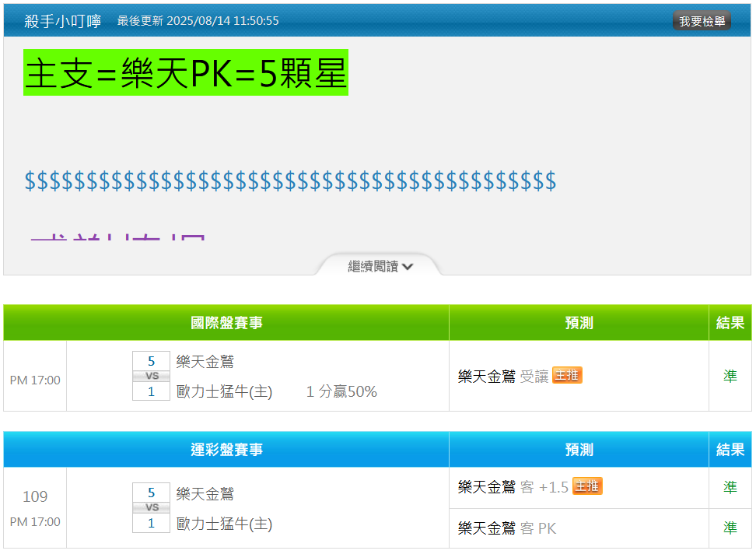This screenshot has height=554, width=756.
Task: Click 預測 header in the 運彩盤賽事 table
Action: click(579, 450)
